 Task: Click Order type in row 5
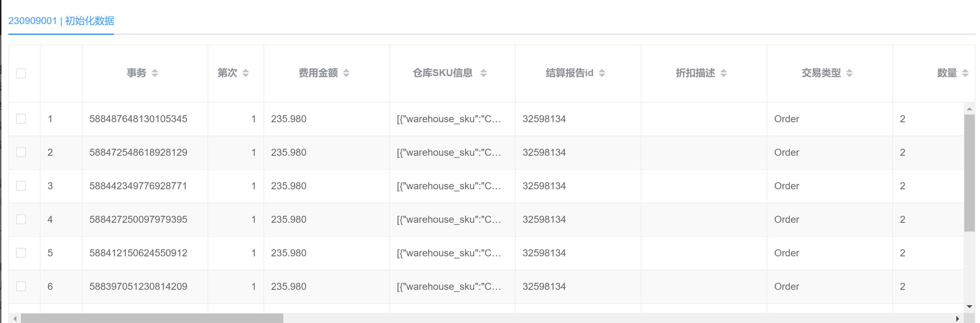(x=786, y=252)
